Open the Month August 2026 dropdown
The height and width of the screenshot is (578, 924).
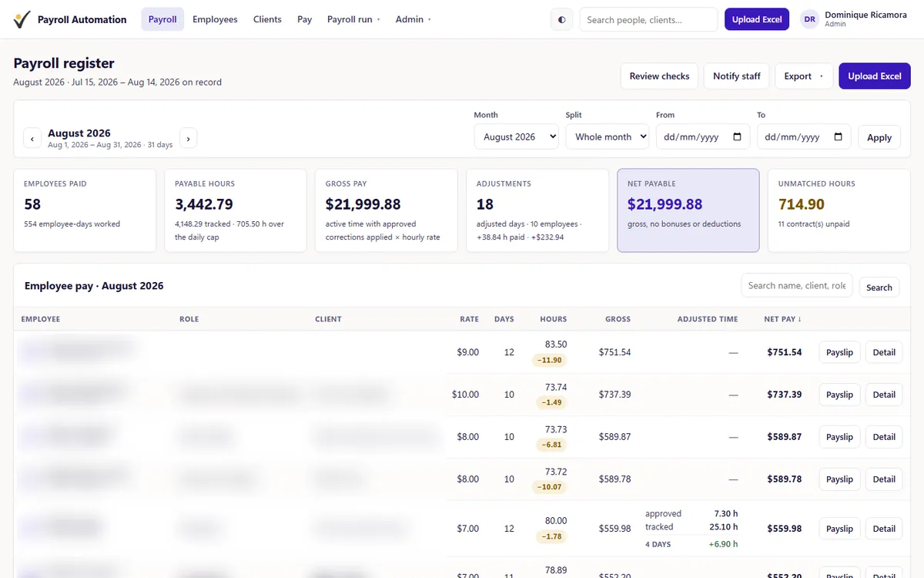(516, 136)
